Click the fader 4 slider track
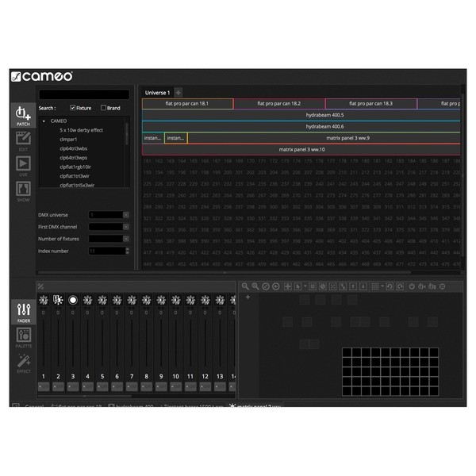Viewport: 476px width, 476px height. [88, 344]
